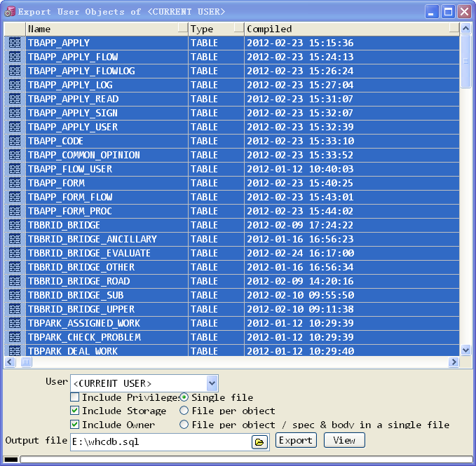Sort the list by the Type column header

(216, 29)
